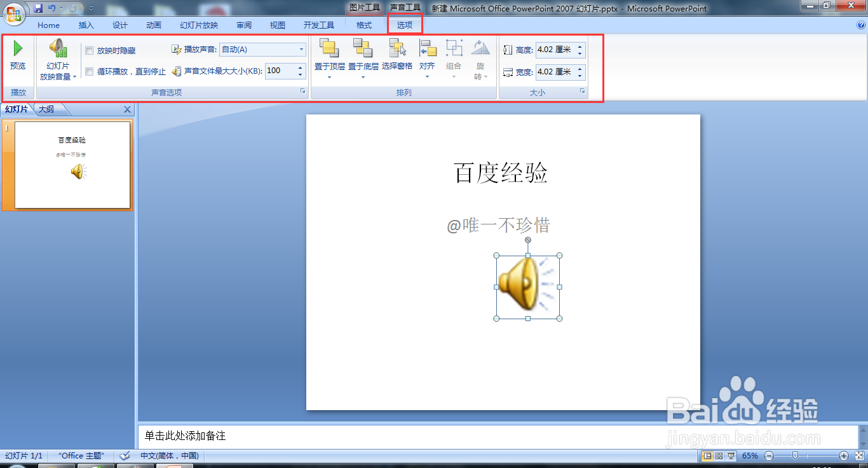Enable the 放映时隐藏 checkbox
This screenshot has height=468, width=868.
click(89, 50)
